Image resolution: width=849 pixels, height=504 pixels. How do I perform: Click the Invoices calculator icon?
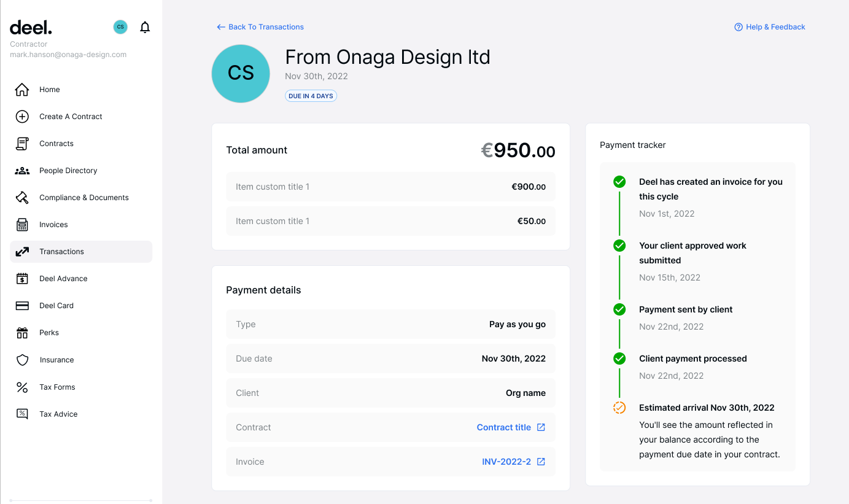pos(22,225)
